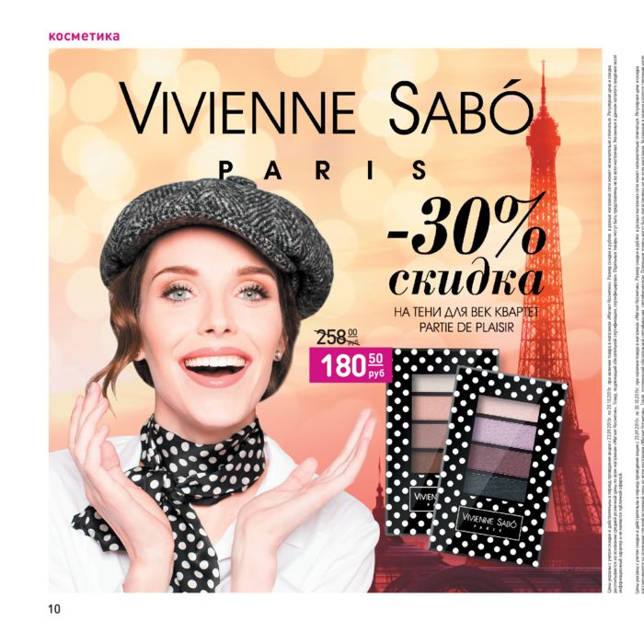This screenshot has height=644, width=644.
Task: Click the косметика section heading
Action: click(x=85, y=36)
